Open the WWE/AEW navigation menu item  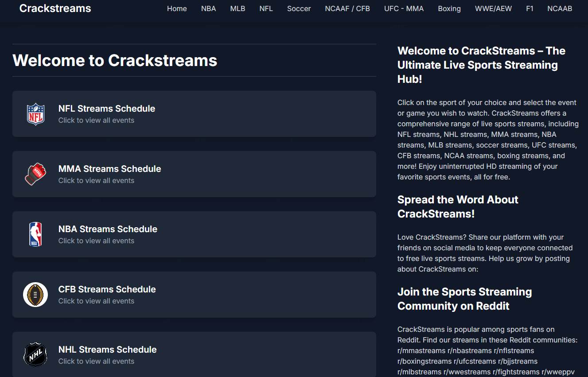click(494, 8)
